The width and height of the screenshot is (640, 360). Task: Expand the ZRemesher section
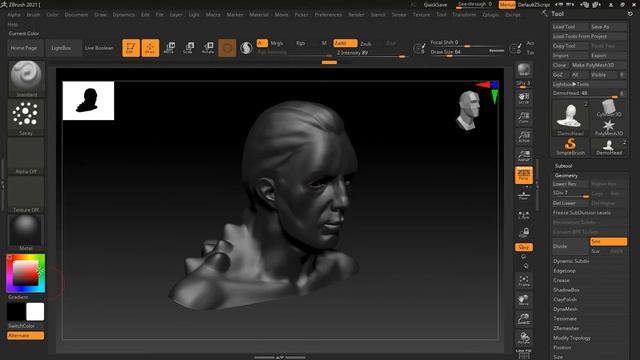(x=566, y=328)
